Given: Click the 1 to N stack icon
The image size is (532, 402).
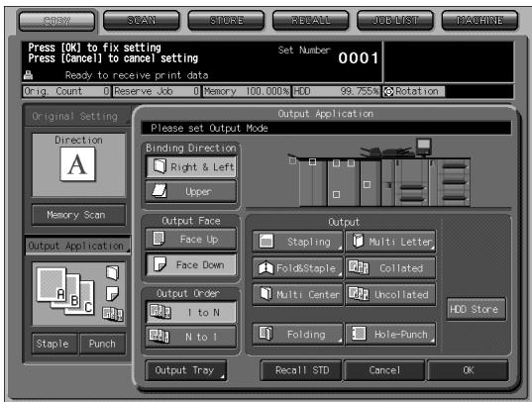Looking at the screenshot, I should click(x=160, y=312).
